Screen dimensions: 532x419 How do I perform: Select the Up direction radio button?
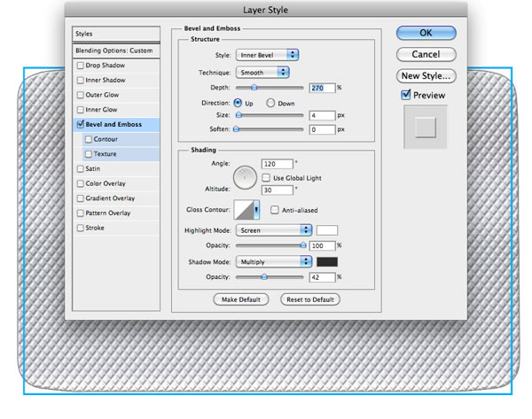pos(238,103)
